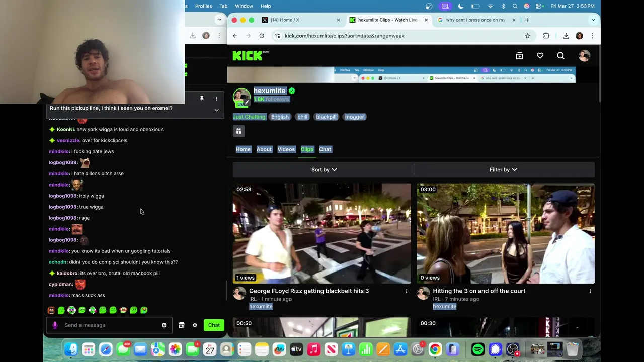The height and width of the screenshot is (362, 644).
Task: Click the address bar URL kick.com/hexumlite
Action: pyautogui.click(x=345, y=36)
